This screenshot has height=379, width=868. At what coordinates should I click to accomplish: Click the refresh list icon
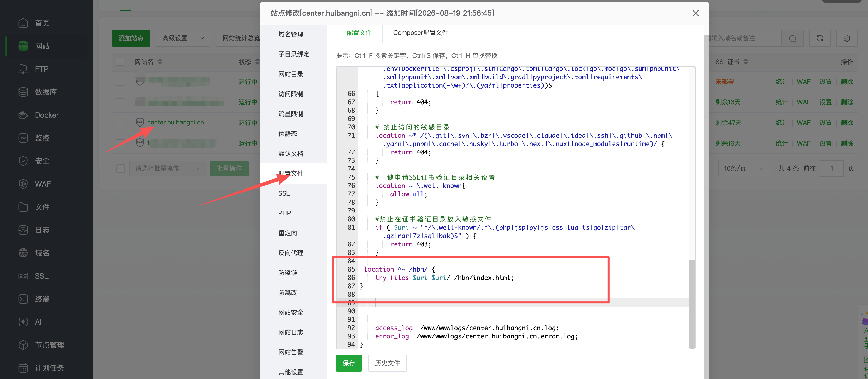coord(820,38)
